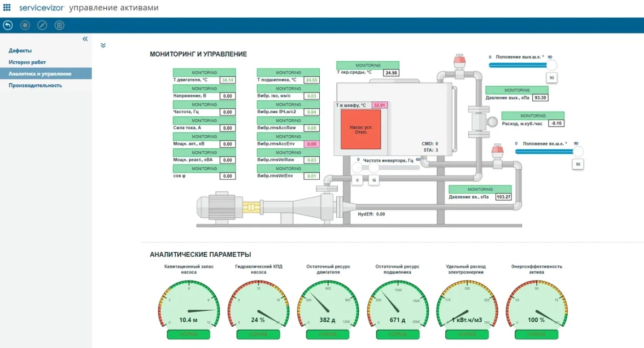This screenshot has height=348, width=644.
Task: Click the MONITORING button above Вибр.rmsVelRaw
Action: click(x=288, y=152)
